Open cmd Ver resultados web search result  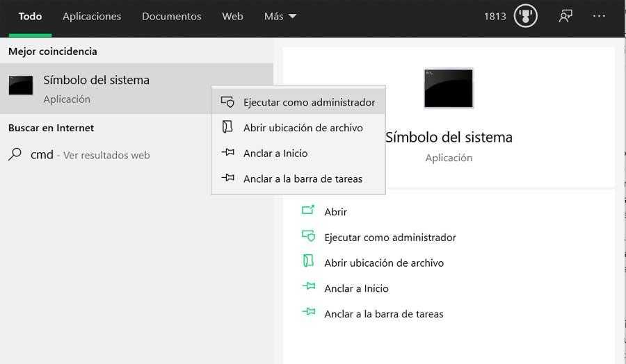point(90,155)
